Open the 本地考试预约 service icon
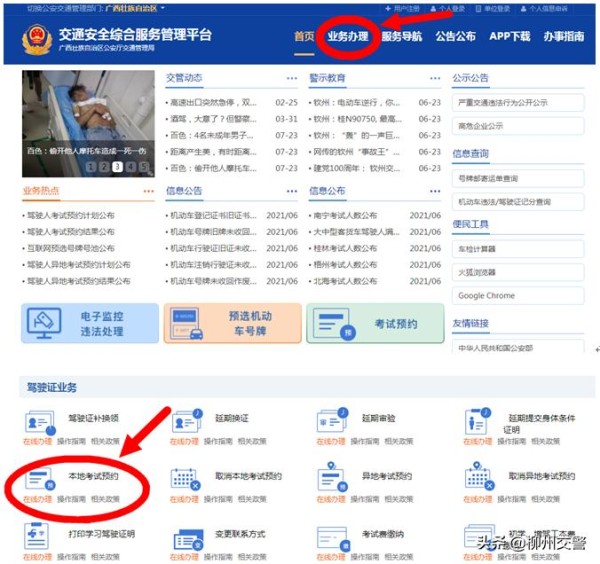600x564 pixels. coord(40,479)
